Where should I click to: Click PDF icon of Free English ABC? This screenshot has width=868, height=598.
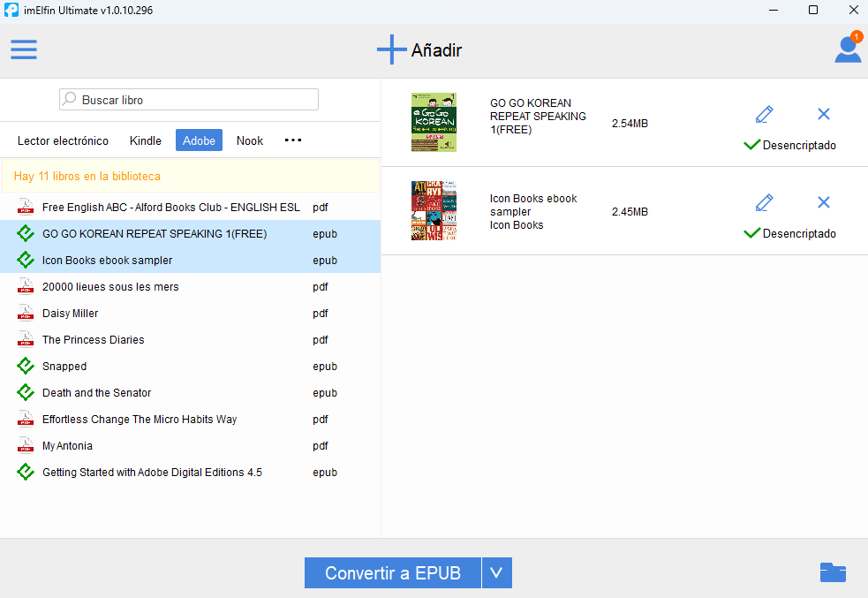click(x=26, y=207)
